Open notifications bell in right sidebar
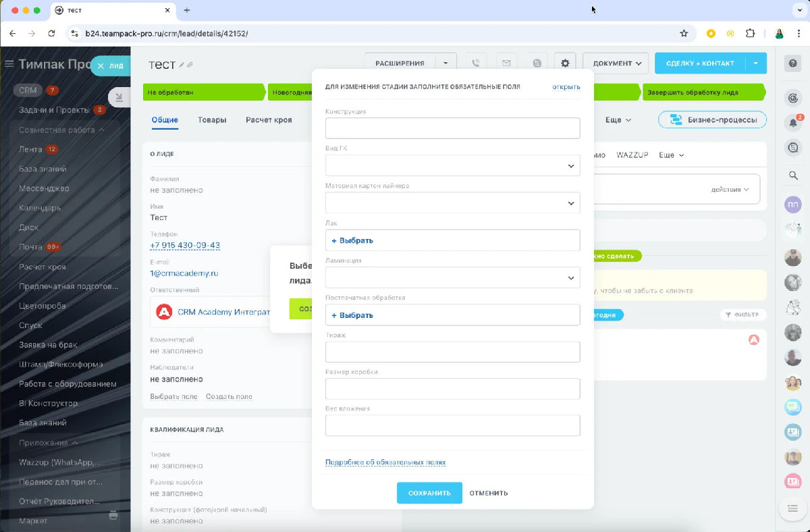 [x=792, y=123]
